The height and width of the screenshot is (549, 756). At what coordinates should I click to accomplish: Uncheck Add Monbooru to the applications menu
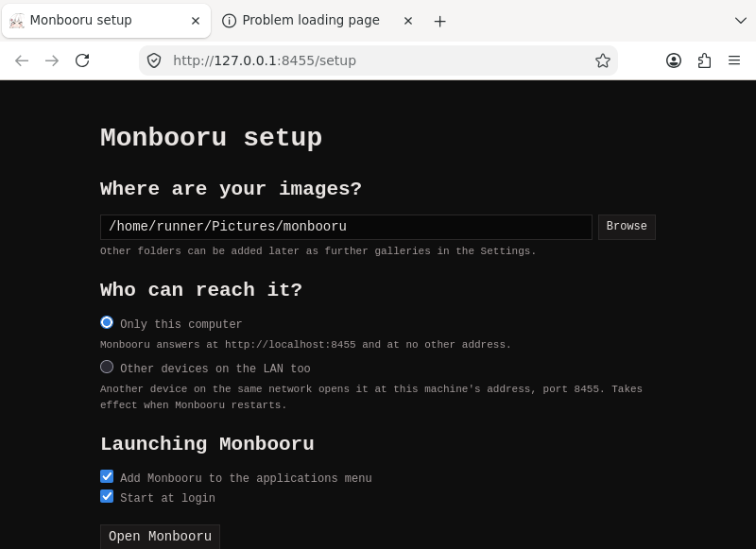107,476
